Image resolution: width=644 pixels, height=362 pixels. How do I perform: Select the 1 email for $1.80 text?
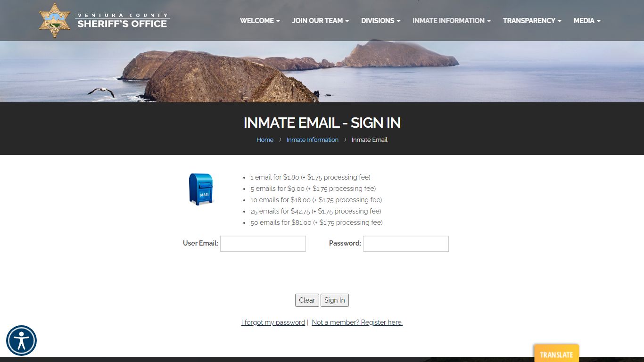click(x=310, y=177)
